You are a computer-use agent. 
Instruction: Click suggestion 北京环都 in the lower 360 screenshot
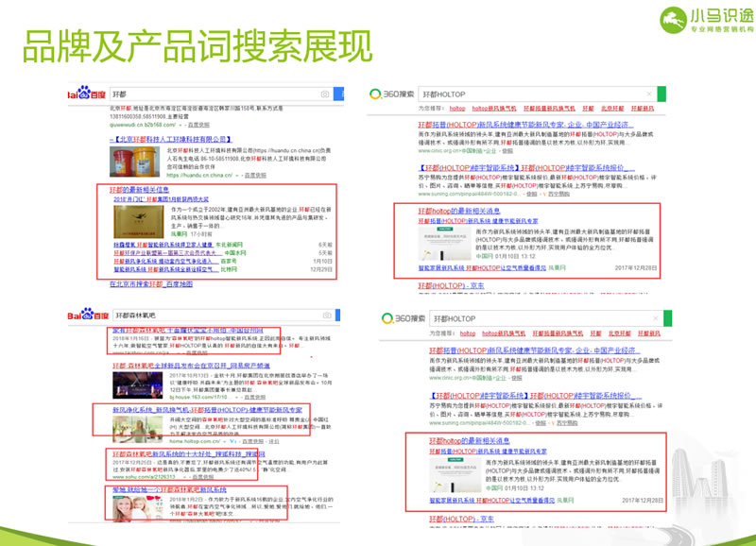(x=620, y=333)
